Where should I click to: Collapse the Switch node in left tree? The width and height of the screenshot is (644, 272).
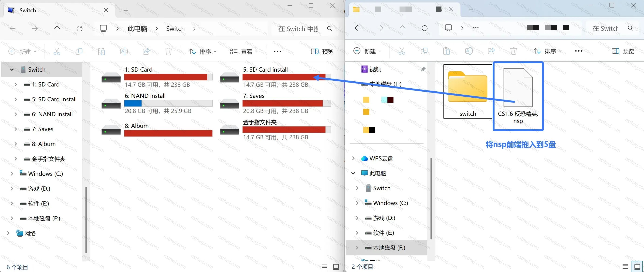(x=12, y=69)
